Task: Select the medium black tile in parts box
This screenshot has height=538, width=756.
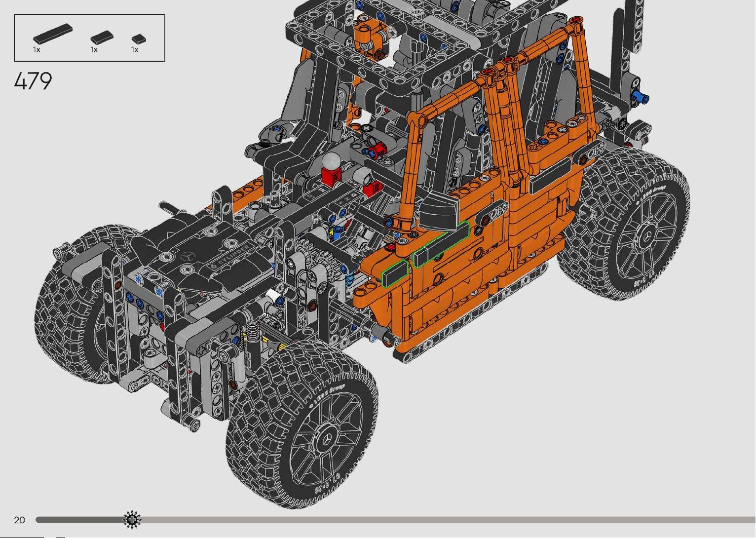Action: click(102, 37)
